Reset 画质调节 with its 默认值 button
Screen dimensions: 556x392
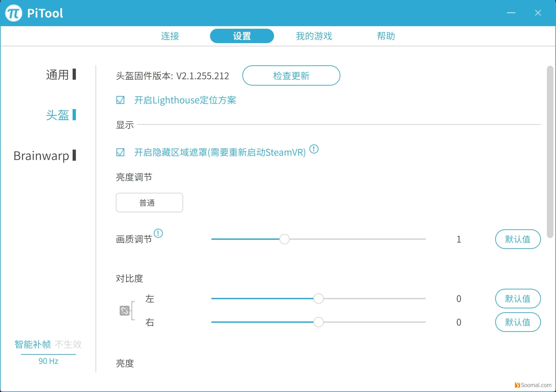pos(518,239)
